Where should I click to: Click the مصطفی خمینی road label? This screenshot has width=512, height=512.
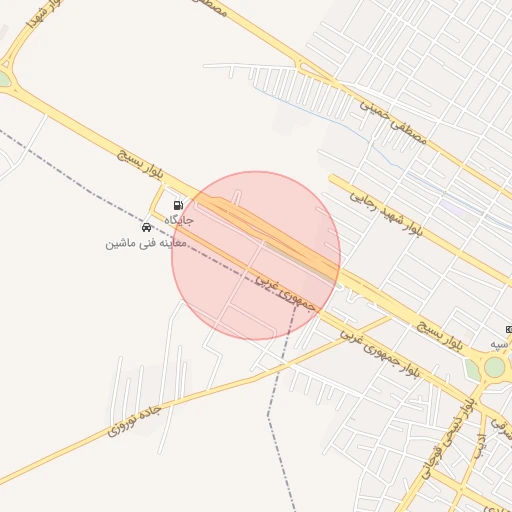point(393,122)
